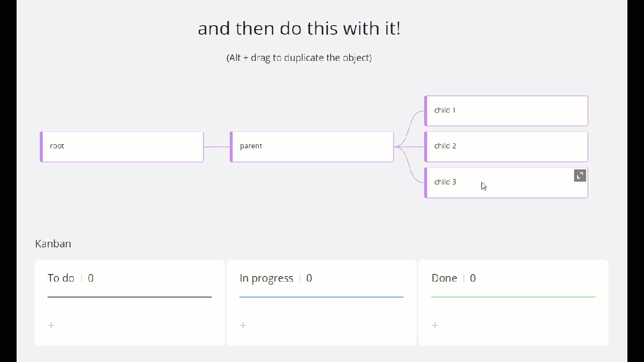Click the Alt + drag hint text

(x=299, y=58)
